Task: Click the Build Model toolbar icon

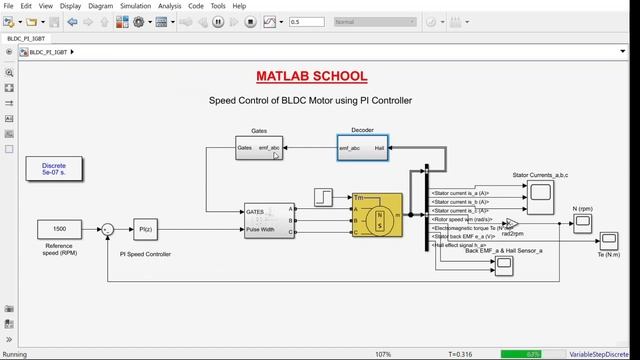Action: tap(456, 22)
